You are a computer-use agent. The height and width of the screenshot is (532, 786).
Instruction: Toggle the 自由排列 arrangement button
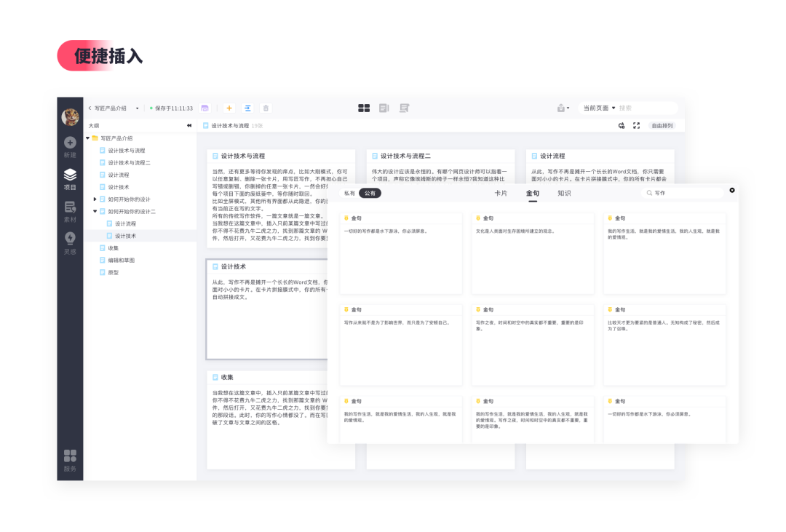[662, 125]
